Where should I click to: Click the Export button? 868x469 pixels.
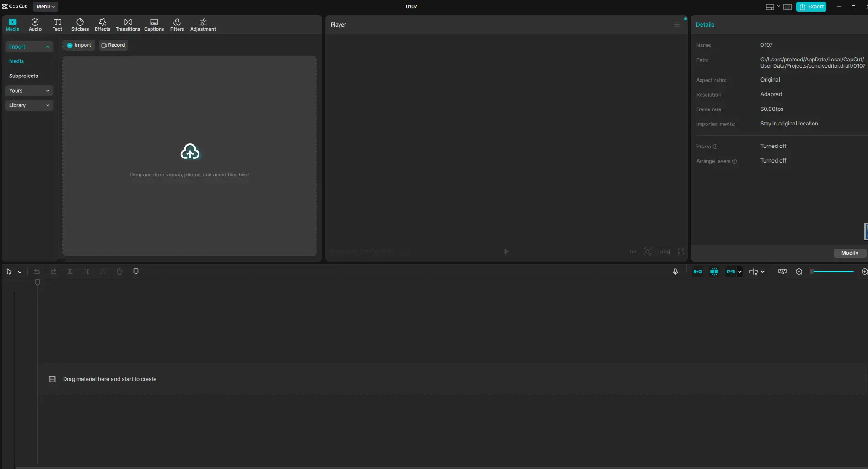(x=811, y=6)
